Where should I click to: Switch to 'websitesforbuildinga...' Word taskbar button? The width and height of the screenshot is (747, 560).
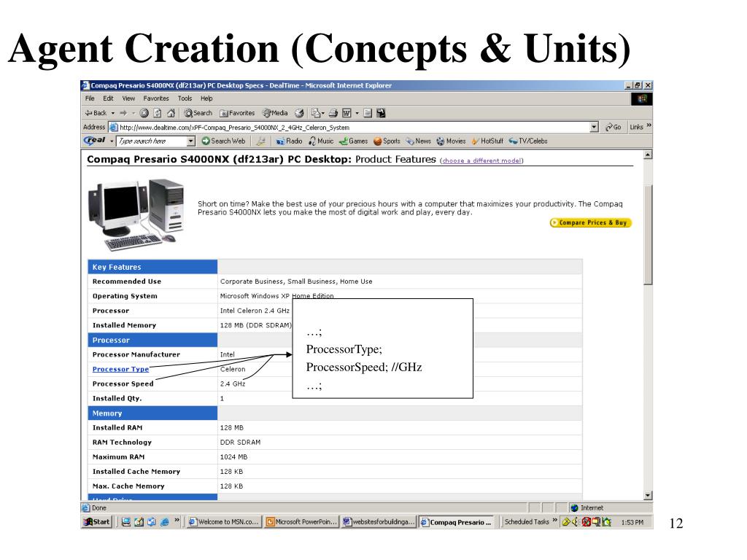point(379,522)
